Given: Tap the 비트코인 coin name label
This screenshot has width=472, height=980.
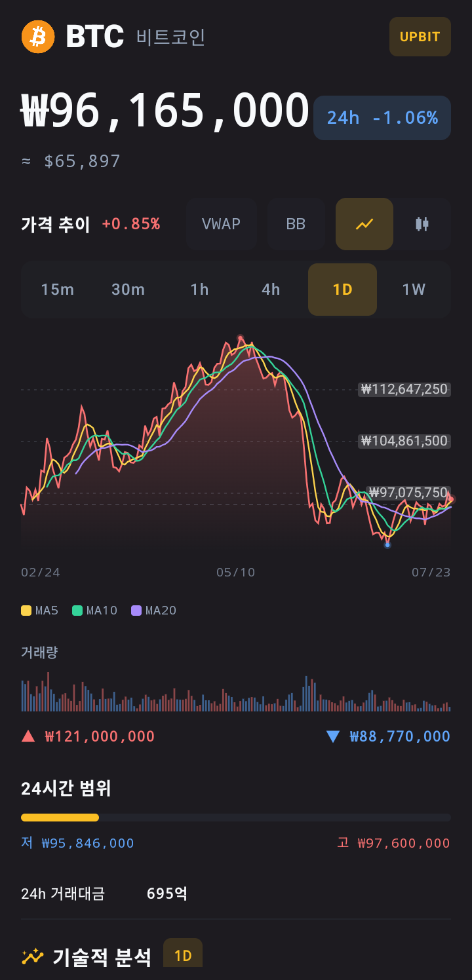Looking at the screenshot, I should pos(170,37).
